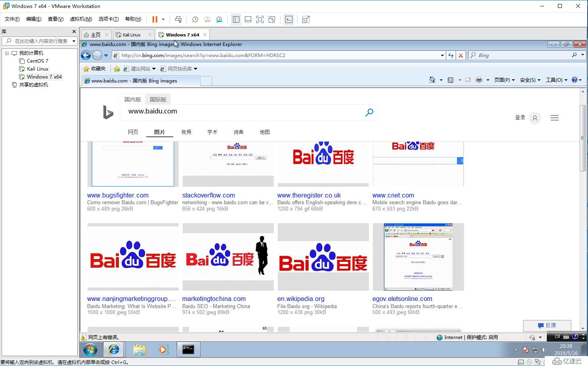
Task: Toggle the VMware library sidebar view icon
Action: (x=236, y=19)
